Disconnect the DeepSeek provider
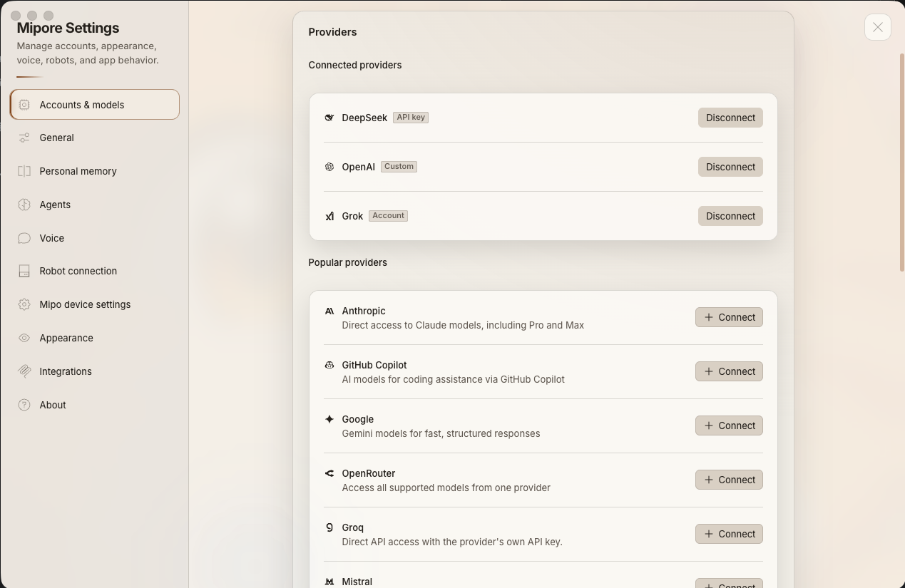Image resolution: width=905 pixels, height=588 pixels. [730, 118]
